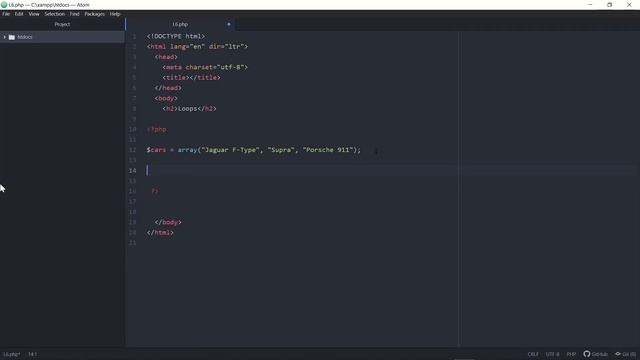The height and width of the screenshot is (360, 640).
Task: Open the View menu
Action: [x=34, y=14]
